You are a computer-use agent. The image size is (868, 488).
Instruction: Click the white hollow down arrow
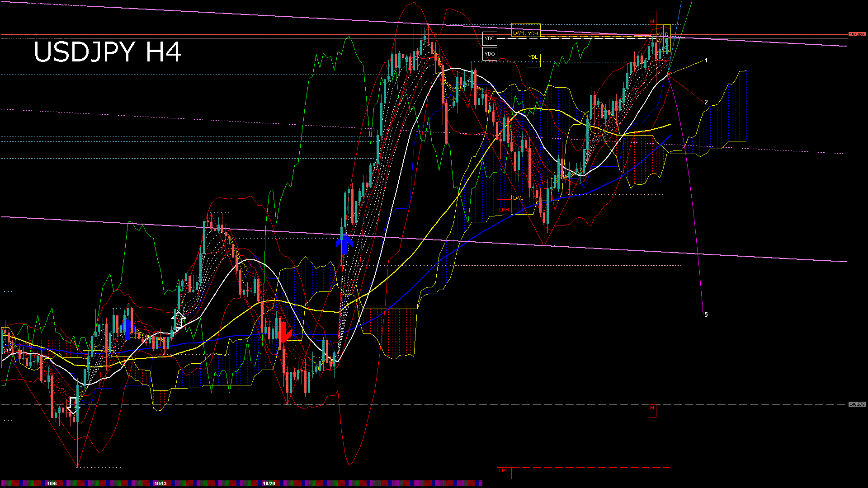pyautogui.click(x=73, y=406)
